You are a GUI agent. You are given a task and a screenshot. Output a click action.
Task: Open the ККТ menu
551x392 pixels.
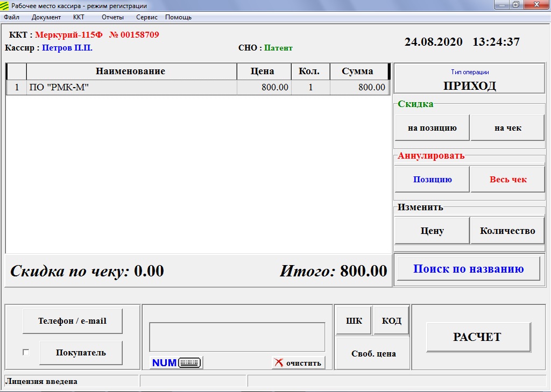pos(79,17)
